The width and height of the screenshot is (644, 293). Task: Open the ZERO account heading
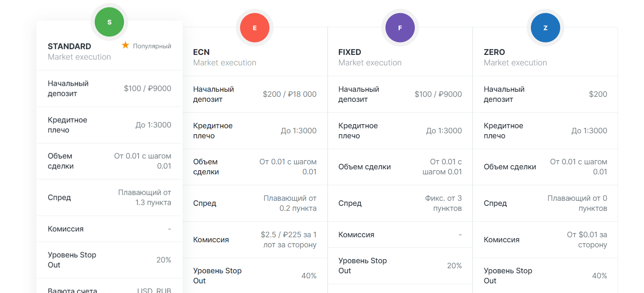(x=494, y=52)
